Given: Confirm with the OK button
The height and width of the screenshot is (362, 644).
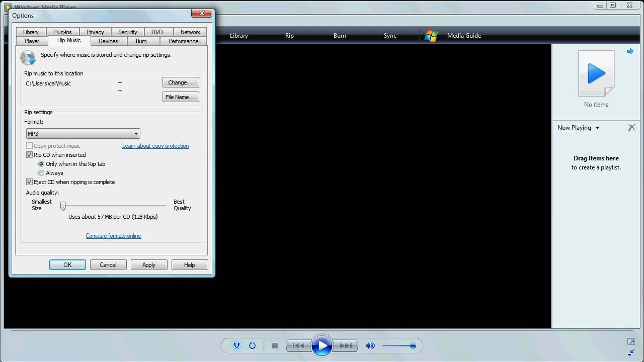Looking at the screenshot, I should (x=67, y=265).
